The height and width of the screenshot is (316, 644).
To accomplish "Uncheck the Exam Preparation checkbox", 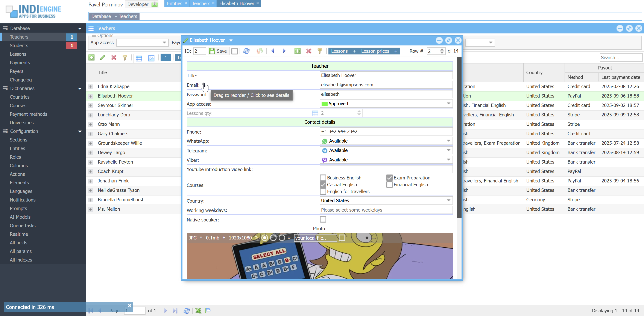I will [389, 178].
